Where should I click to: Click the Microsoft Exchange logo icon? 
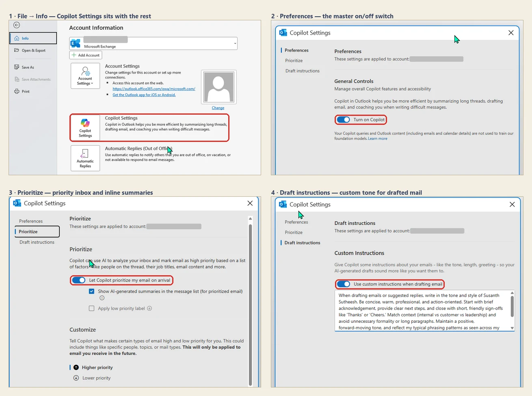pos(76,44)
